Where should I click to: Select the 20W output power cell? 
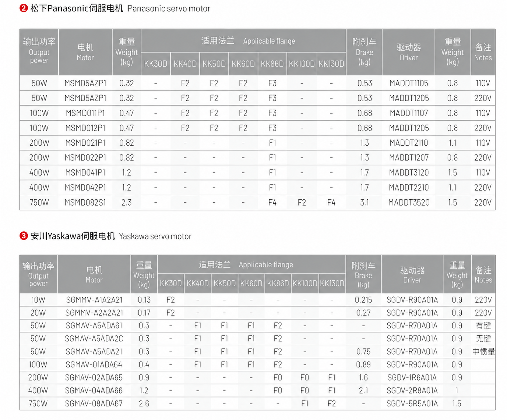[x=38, y=313]
